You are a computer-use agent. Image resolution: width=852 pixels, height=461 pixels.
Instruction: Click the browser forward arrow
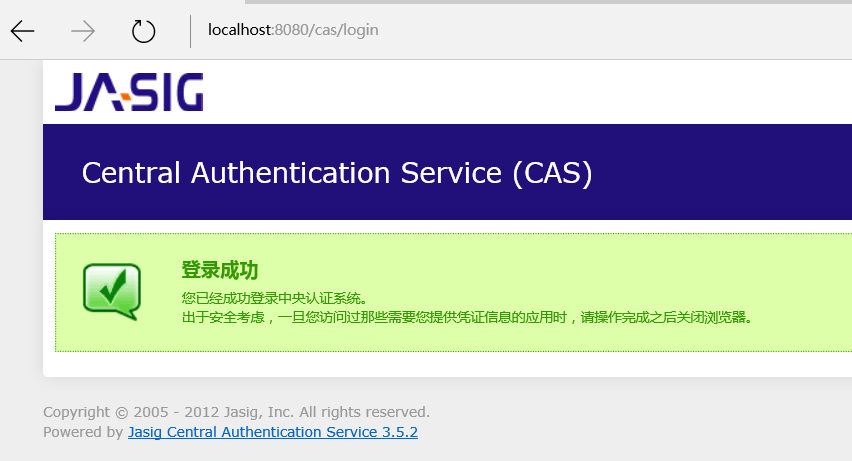(83, 31)
